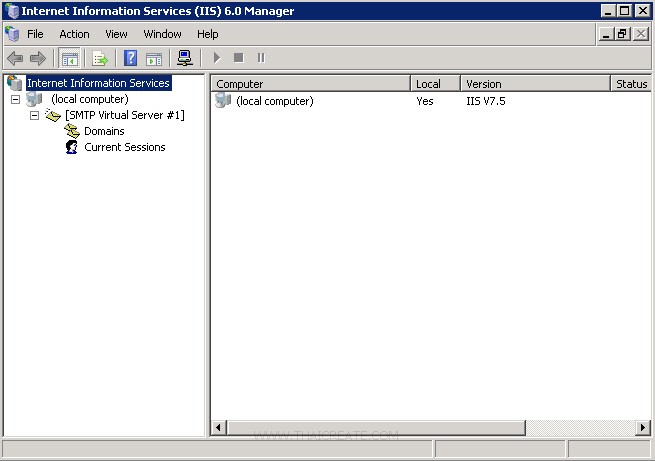Toggle the Show/Hide Action Pane icon

(154, 59)
